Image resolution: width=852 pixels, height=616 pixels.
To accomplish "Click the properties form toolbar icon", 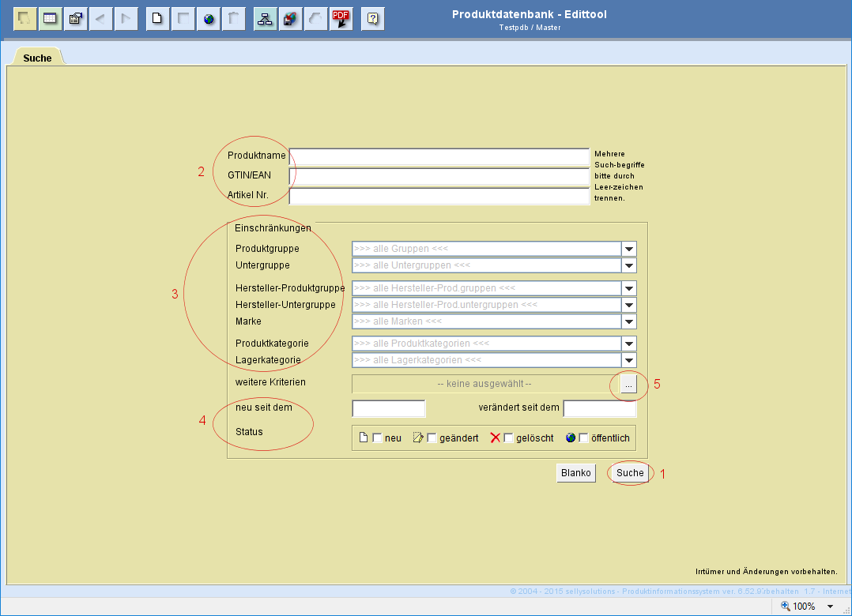I will 76,18.
